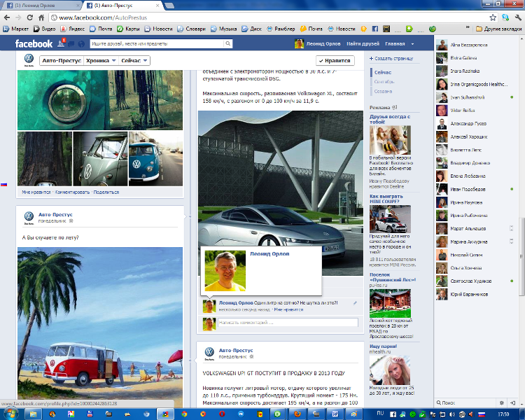Click the magnifier icon in Facebook search
Screen dimensions: 525x420
[228, 43]
